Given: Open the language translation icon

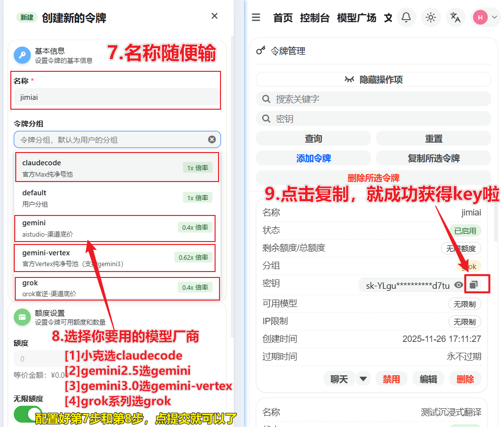Looking at the screenshot, I should (x=455, y=18).
